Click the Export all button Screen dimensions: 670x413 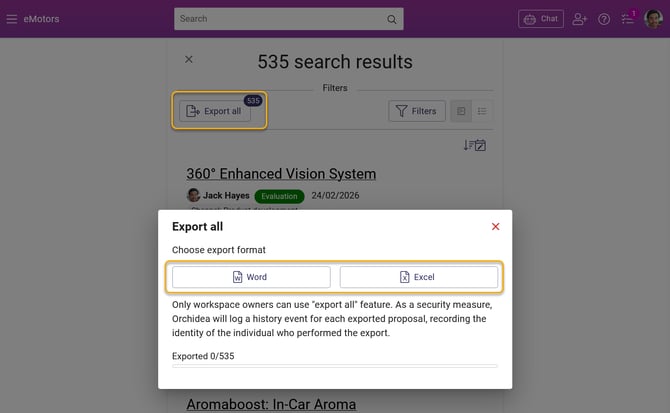point(214,111)
